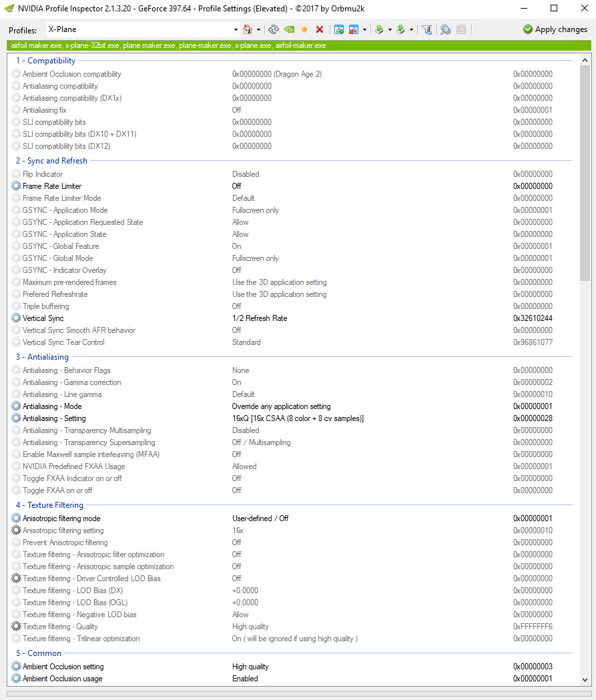
Task: Click gear beside Anisotropic filtering setting
Action: tap(16, 531)
